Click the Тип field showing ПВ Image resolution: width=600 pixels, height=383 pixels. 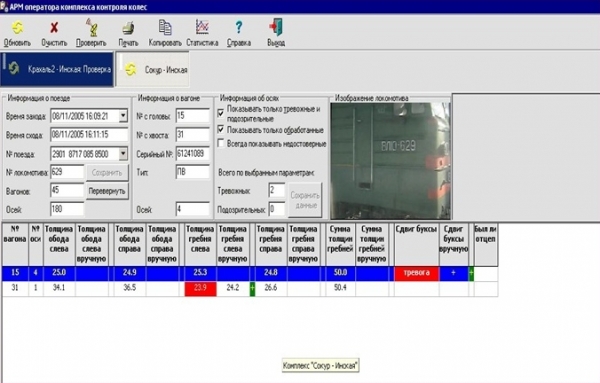[192, 172]
